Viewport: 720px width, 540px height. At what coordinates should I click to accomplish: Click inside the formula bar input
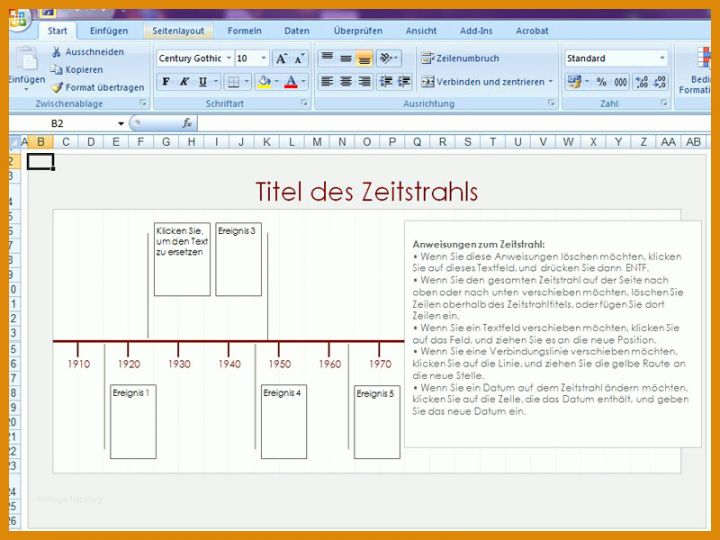(454, 123)
